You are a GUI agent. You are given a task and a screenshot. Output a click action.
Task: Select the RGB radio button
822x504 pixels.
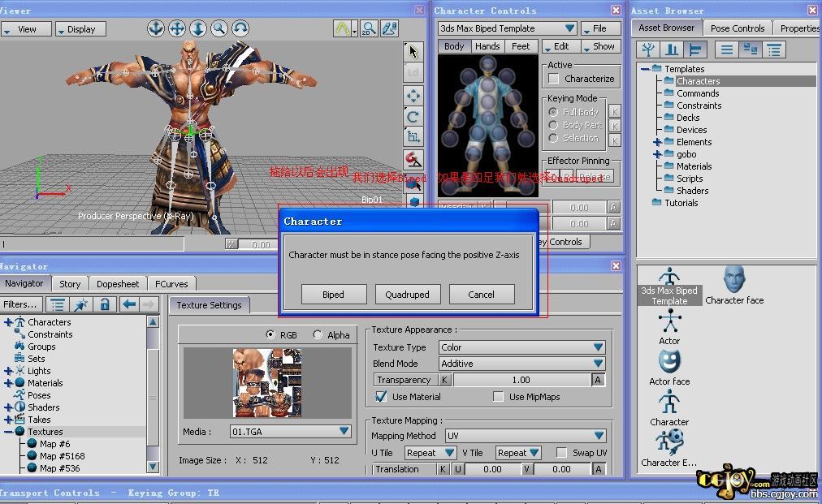pos(270,334)
